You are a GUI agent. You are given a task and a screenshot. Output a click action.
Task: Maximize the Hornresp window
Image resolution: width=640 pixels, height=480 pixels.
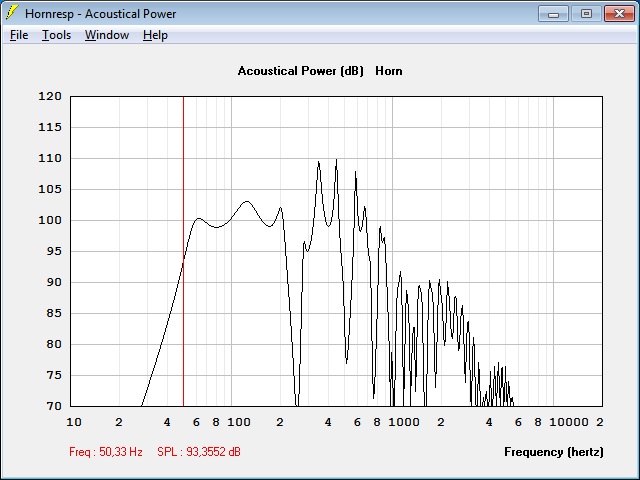pos(586,14)
